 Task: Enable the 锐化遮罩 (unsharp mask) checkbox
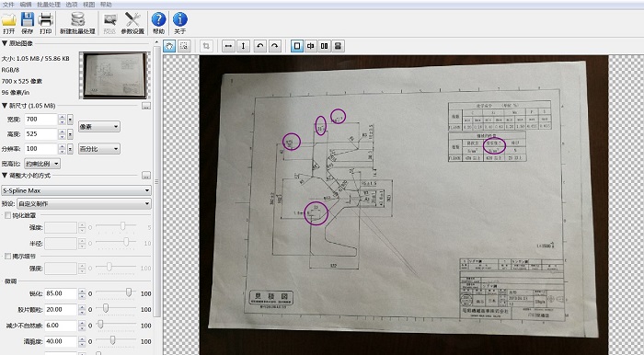point(7,215)
